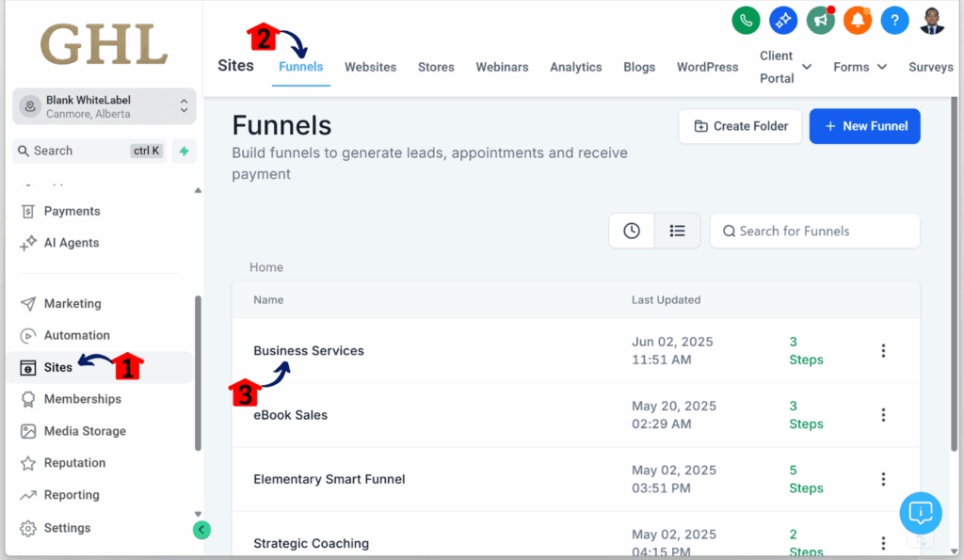
Task: Click the Create Folder button
Action: [x=740, y=126]
